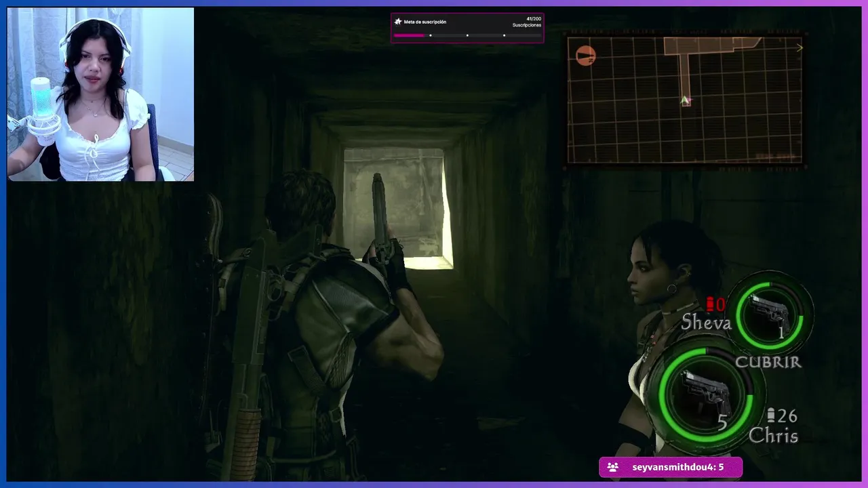This screenshot has width=868, height=488.
Task: Click the loaded round count 5
Action: tap(722, 422)
